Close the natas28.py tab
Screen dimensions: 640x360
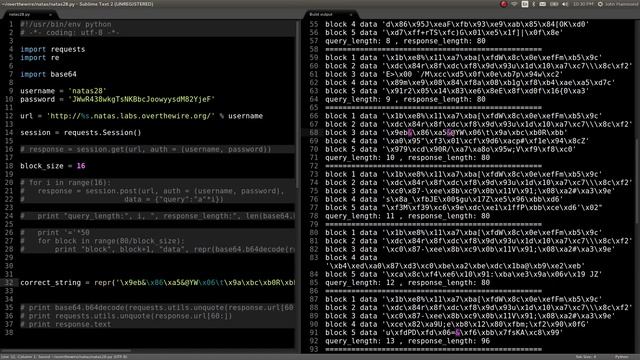(50, 14)
